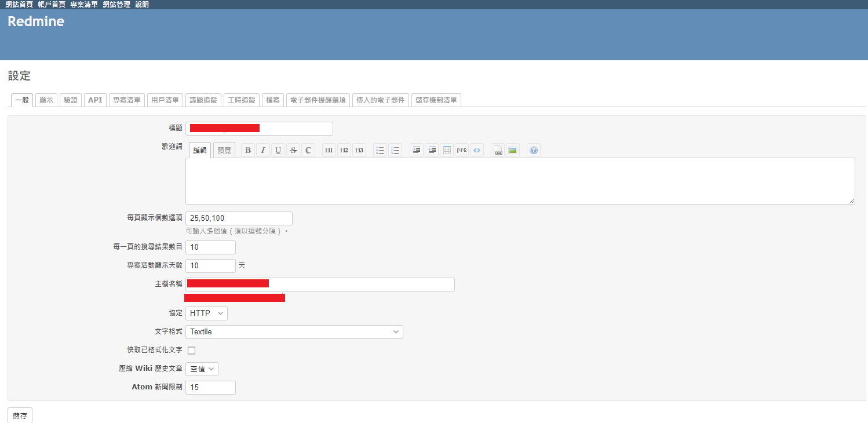Open the 專案清單 settings tab
Screen dimensions: 868x423
pyautogui.click(x=127, y=100)
